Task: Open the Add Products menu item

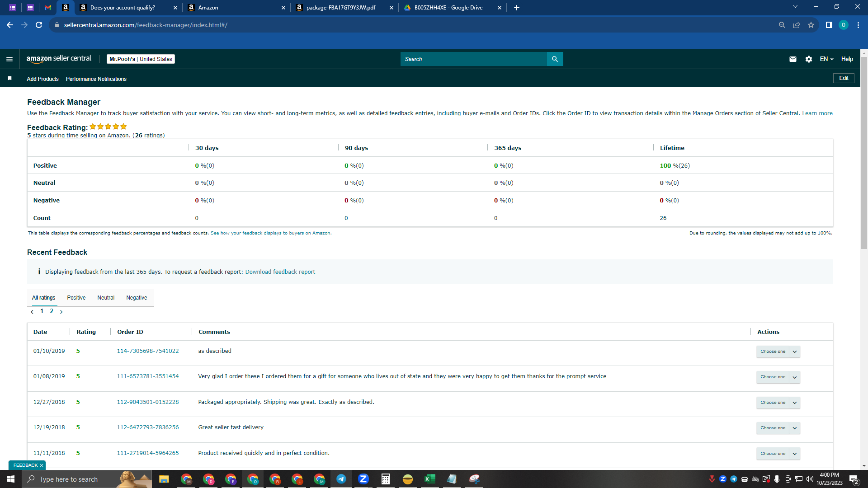Action: 42,79
